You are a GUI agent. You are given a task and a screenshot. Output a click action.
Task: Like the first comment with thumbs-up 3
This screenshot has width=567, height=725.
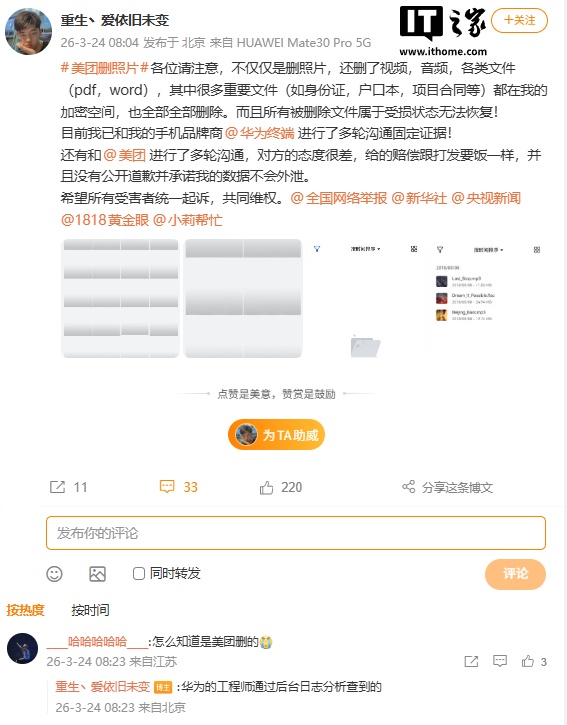click(528, 661)
